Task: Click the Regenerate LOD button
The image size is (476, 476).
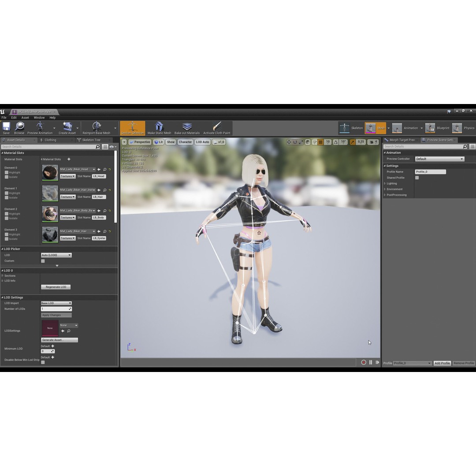Action: point(56,287)
